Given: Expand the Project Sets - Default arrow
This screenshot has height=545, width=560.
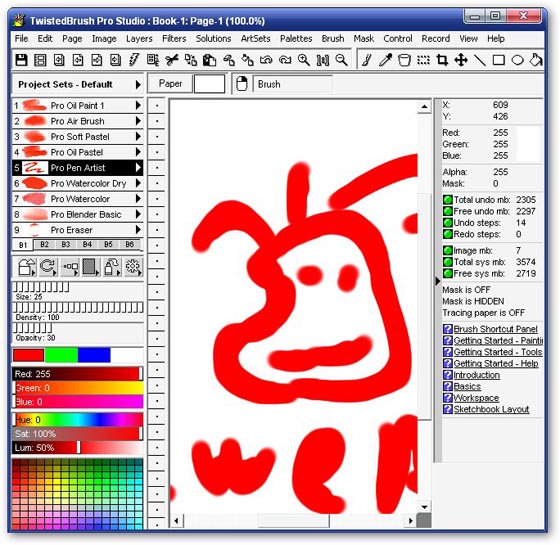Looking at the screenshot, I should click(x=138, y=85).
